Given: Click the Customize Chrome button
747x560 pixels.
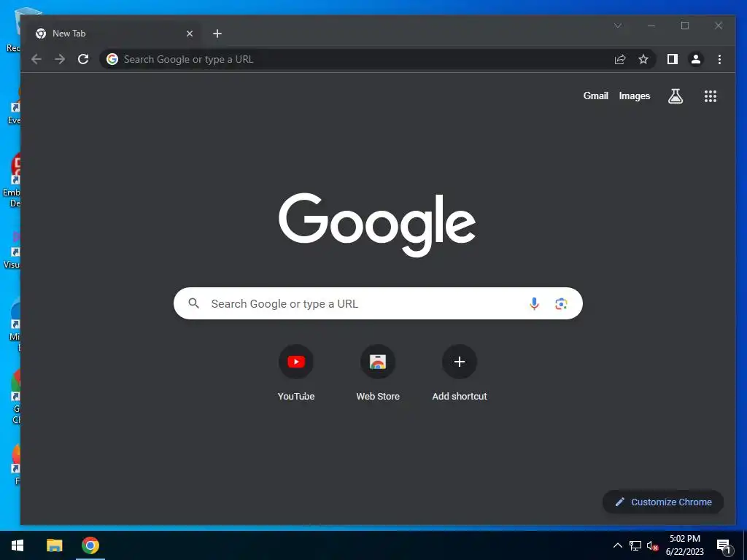Looking at the screenshot, I should [663, 502].
